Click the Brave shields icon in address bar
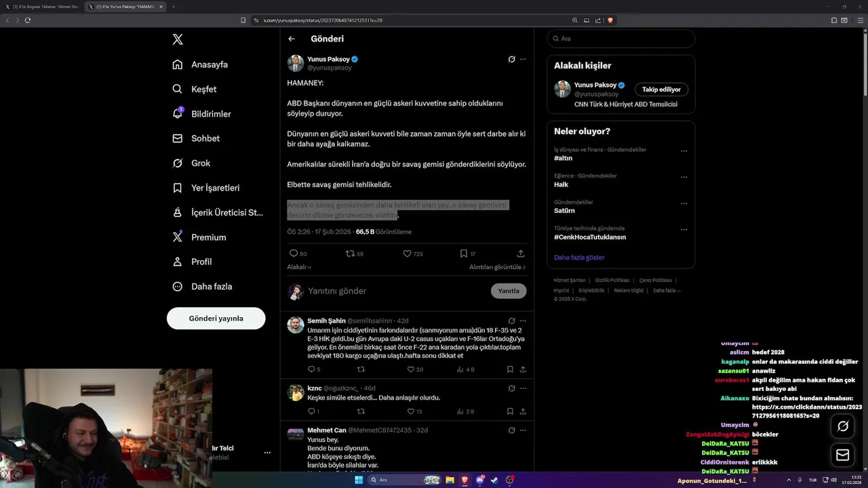The image size is (868, 488). click(610, 20)
